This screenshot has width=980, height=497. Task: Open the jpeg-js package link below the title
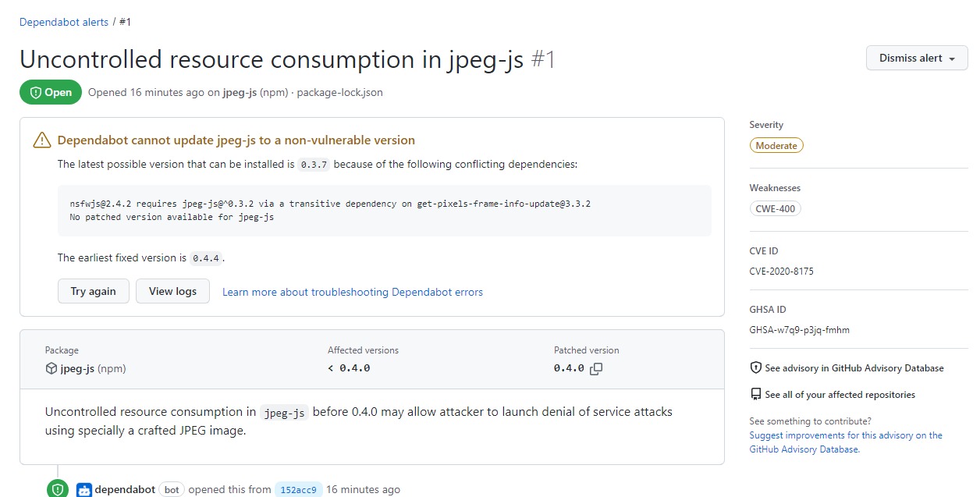click(237, 92)
